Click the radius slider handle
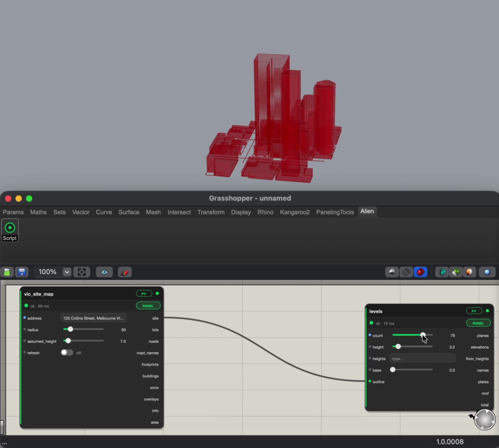 pyautogui.click(x=70, y=329)
